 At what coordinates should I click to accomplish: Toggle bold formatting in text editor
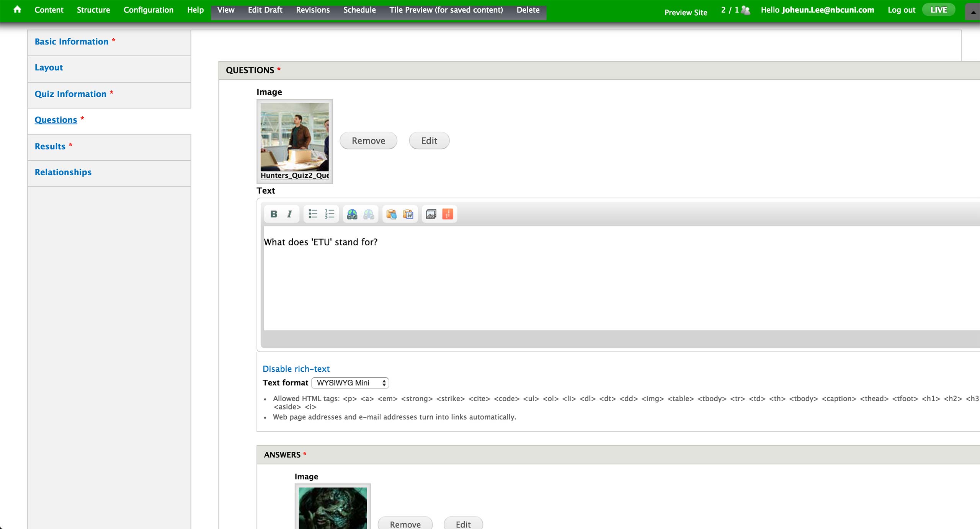pos(274,214)
